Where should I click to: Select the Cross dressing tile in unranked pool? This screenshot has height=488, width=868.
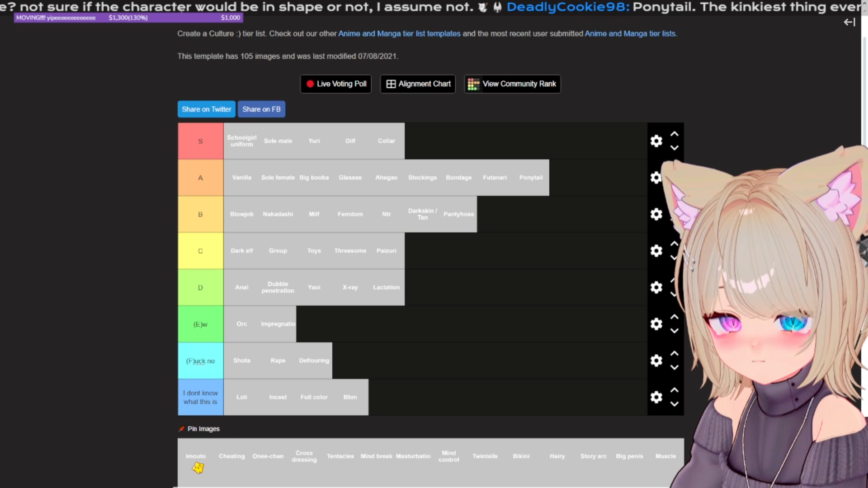pos(304,456)
